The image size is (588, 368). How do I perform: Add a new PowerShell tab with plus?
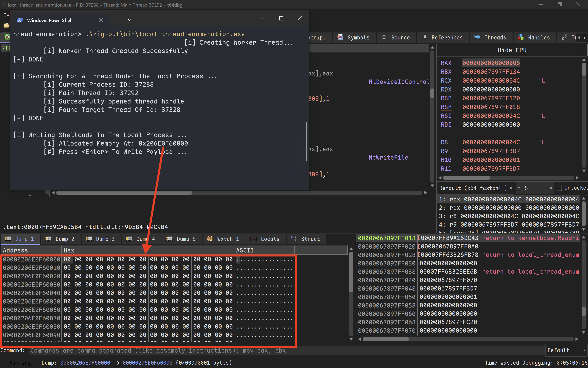coord(118,20)
